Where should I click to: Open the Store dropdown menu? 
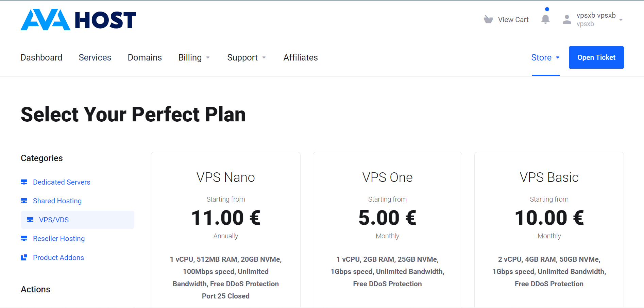(x=545, y=57)
